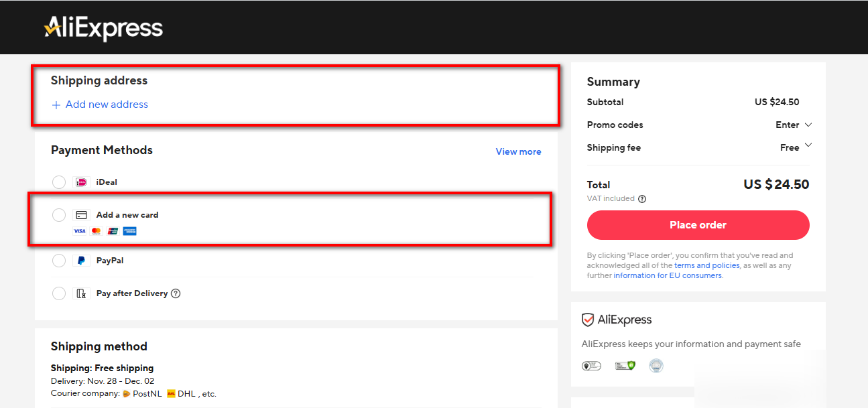
Task: Click the Visa card logo
Action: pyautogui.click(x=80, y=231)
